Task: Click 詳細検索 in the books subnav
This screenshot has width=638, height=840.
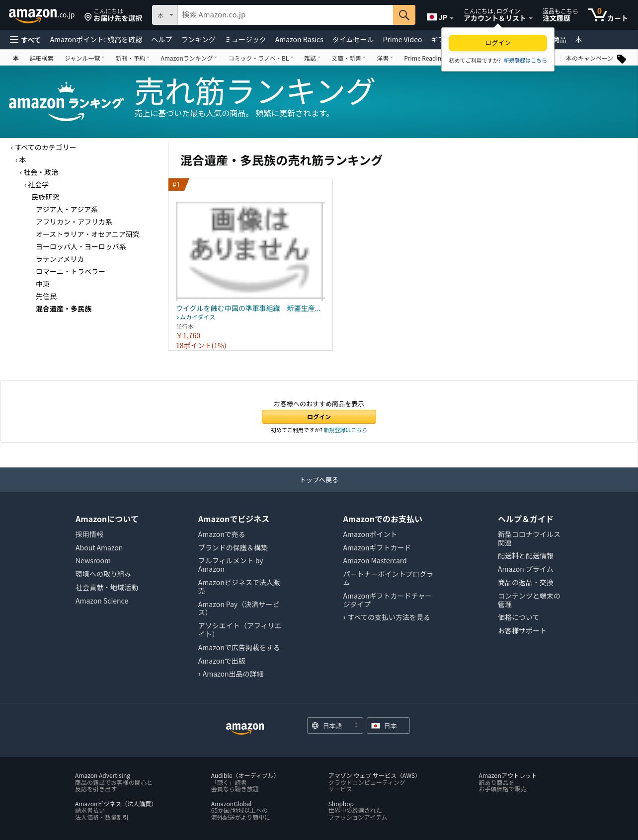Action: pos(42,58)
